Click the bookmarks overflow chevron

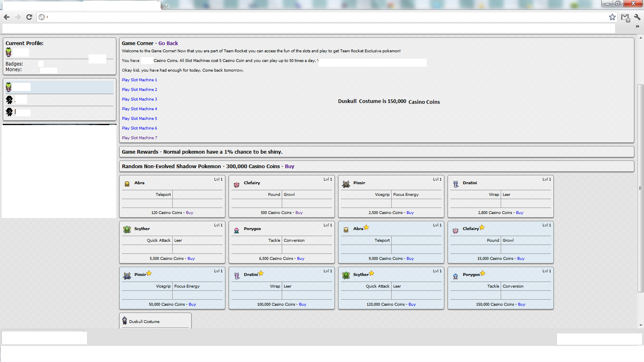(x=638, y=27)
